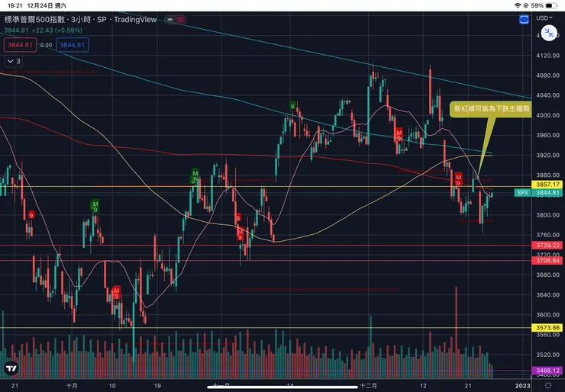
Task: Select the 粉紅線可能為下跌主趨勢 callout note
Action: (x=490, y=109)
